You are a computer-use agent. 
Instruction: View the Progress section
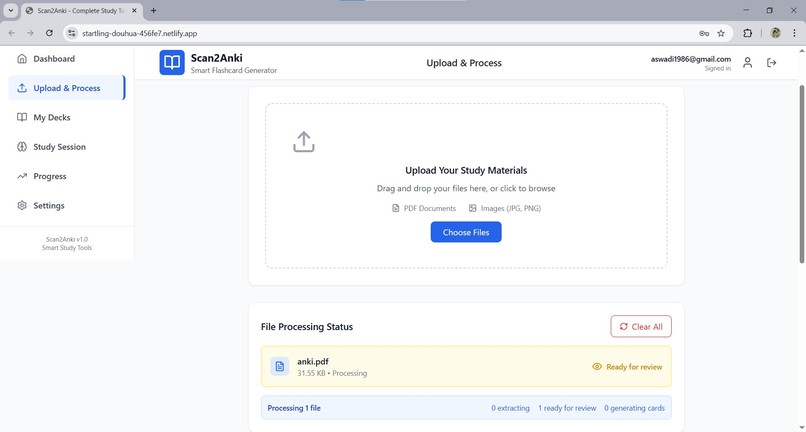point(67,176)
